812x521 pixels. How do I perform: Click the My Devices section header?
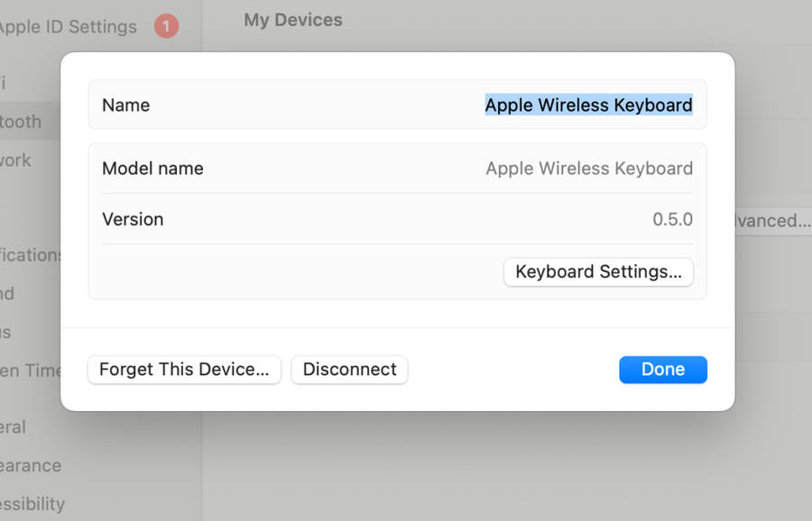pos(292,19)
